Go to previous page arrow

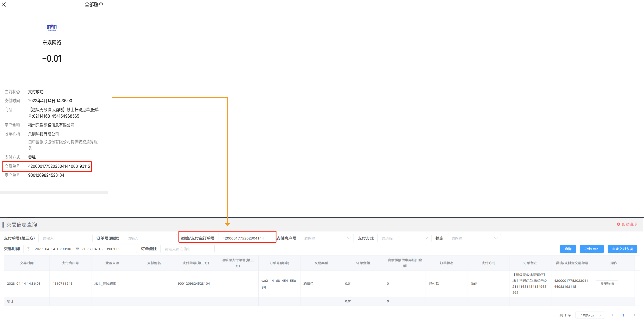pos(612,315)
